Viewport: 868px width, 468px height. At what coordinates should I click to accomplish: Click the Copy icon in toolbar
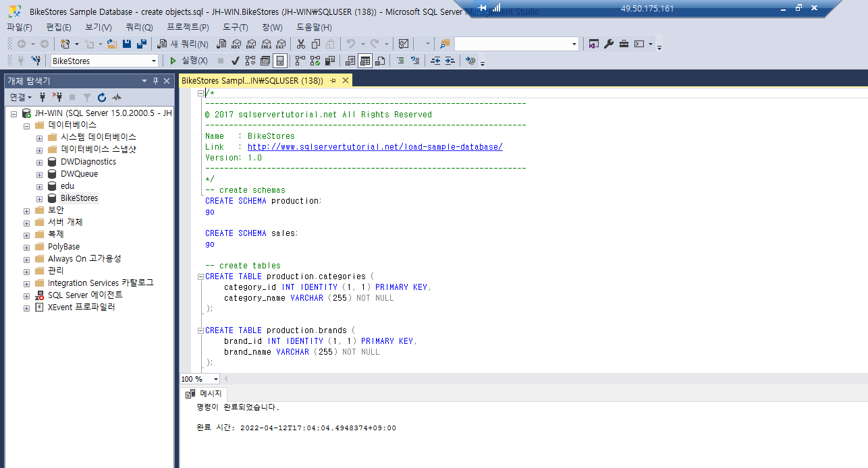point(316,44)
